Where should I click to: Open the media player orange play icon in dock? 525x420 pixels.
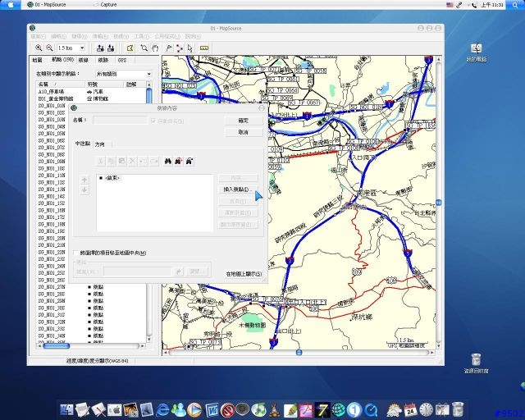[x=194, y=409]
